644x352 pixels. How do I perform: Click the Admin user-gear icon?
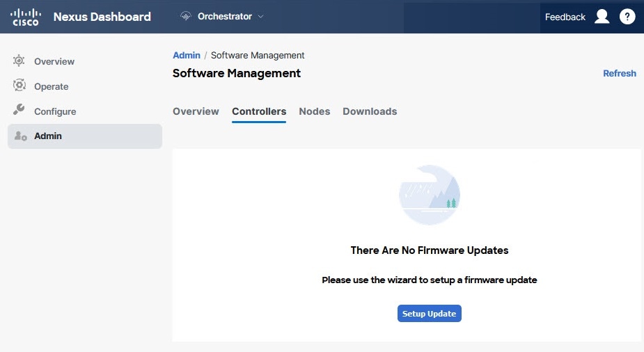click(20, 136)
